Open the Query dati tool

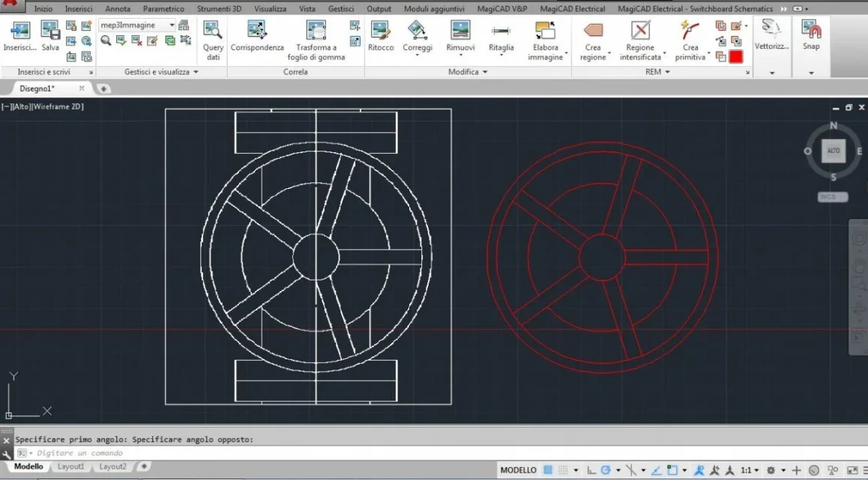tap(213, 40)
